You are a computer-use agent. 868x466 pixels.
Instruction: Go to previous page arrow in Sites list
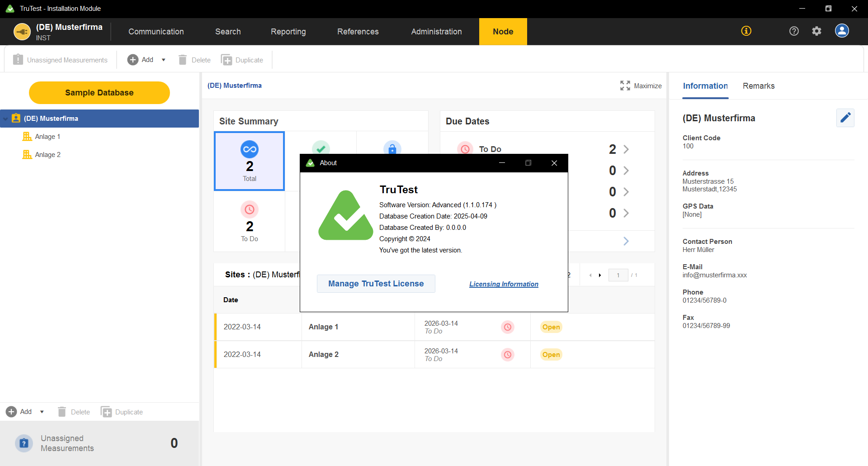click(590, 275)
